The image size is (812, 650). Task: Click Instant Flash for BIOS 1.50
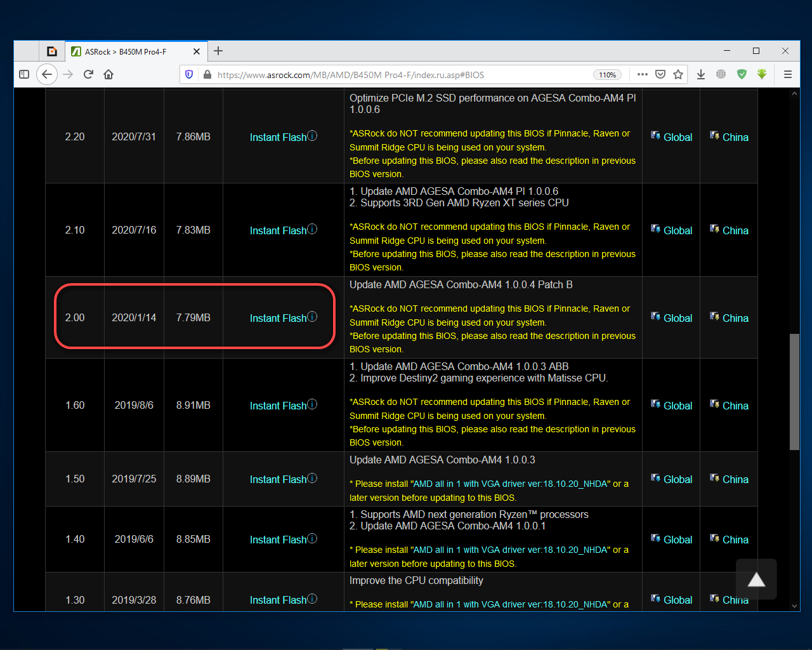pos(278,479)
